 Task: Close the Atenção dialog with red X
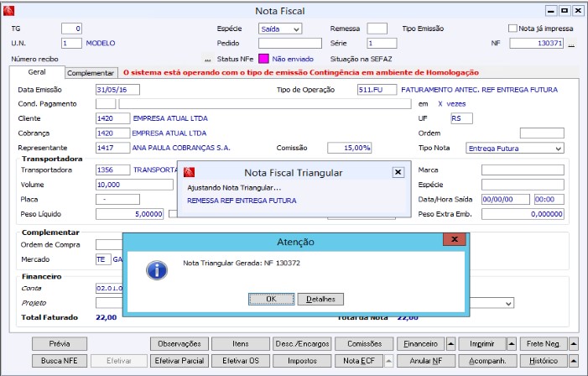point(455,239)
